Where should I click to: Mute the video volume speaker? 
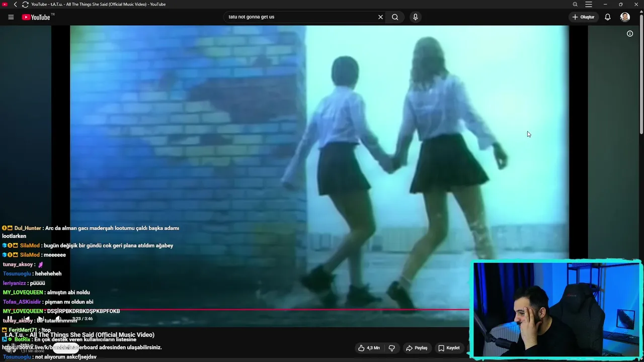tap(58, 319)
